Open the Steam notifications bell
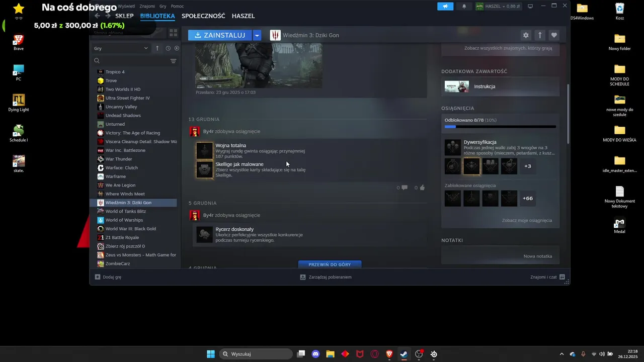 click(x=464, y=7)
